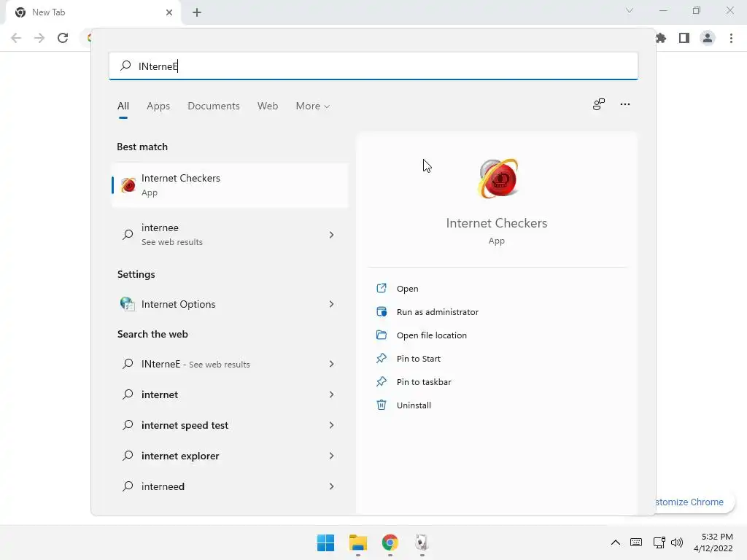
Task: Expand the Internet Options arrow
Action: (332, 304)
